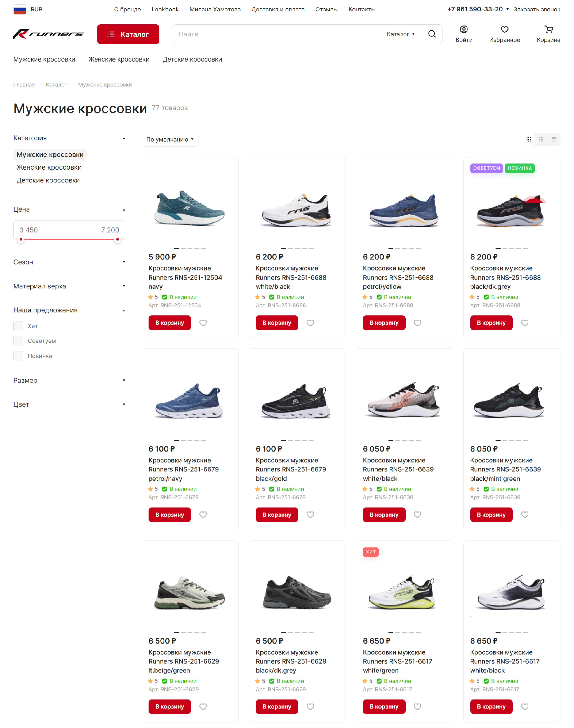Open the По умолчанию sort dropdown
Screen dimensions: 574x728
[170, 140]
